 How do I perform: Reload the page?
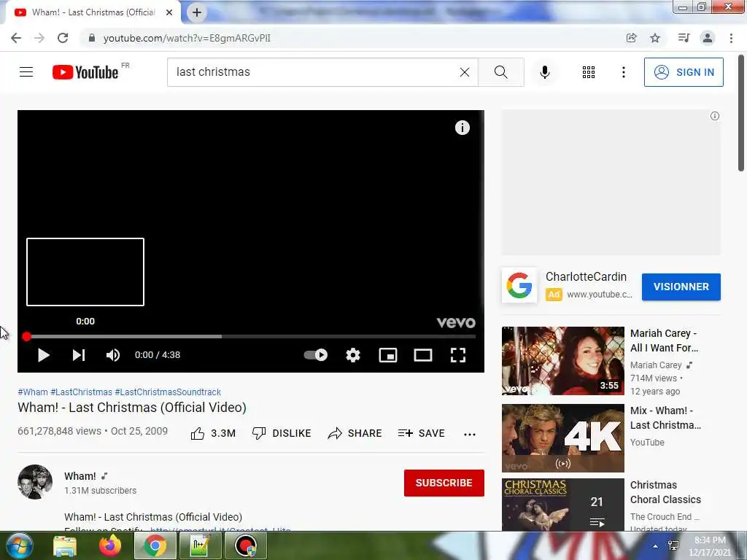point(63,38)
